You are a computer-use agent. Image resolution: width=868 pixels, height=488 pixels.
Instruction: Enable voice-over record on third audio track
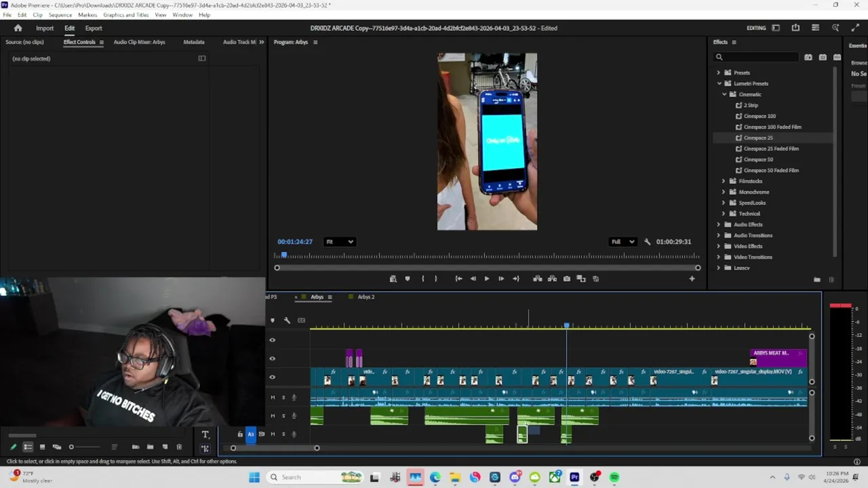(294, 434)
